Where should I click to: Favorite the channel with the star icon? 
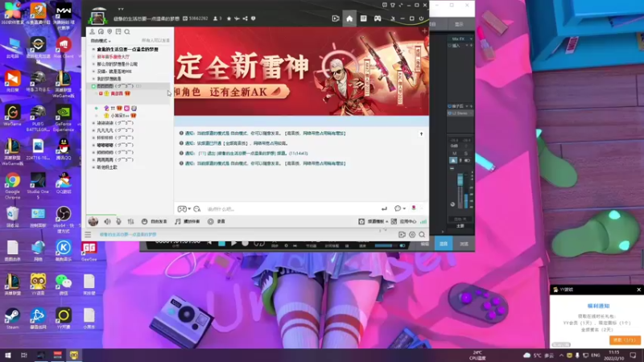point(229,19)
